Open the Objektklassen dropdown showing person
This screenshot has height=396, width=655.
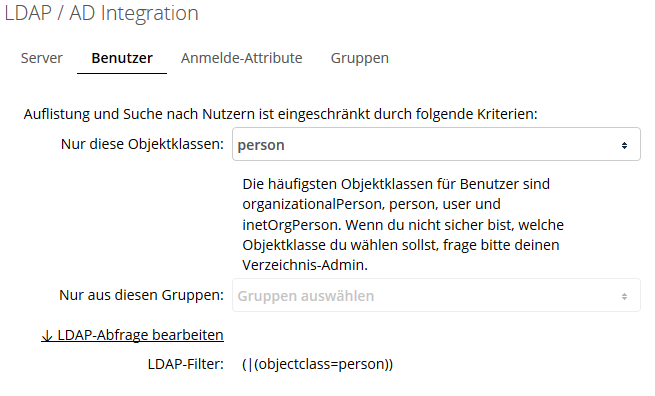coord(436,144)
